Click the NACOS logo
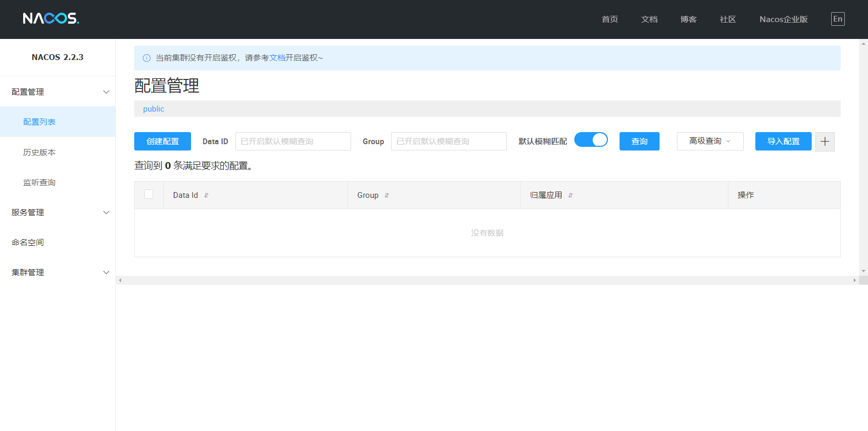The height and width of the screenshot is (431, 868). [x=51, y=19]
